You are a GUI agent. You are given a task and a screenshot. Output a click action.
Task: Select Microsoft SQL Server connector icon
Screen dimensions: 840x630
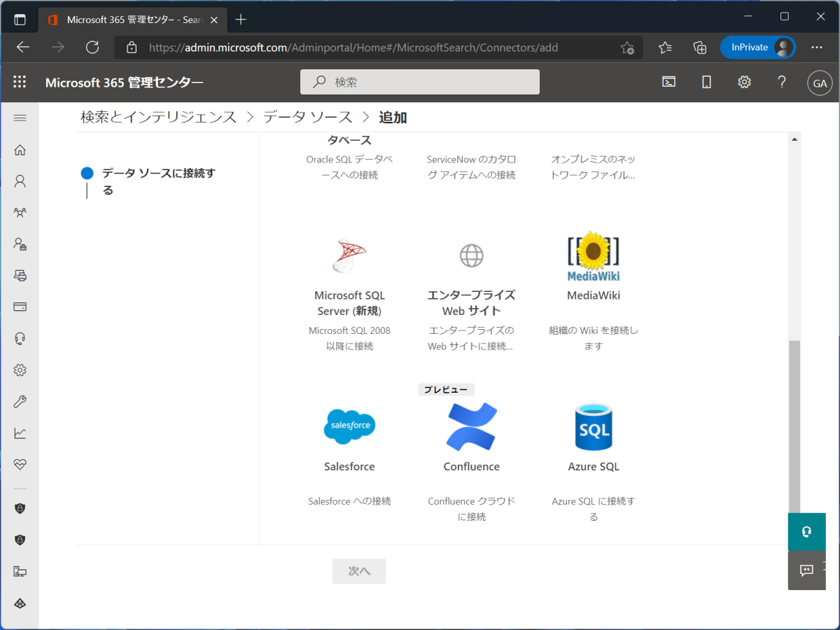(349, 255)
